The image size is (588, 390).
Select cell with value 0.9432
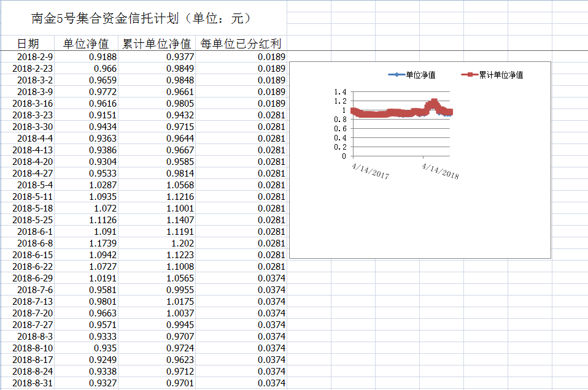click(x=157, y=115)
